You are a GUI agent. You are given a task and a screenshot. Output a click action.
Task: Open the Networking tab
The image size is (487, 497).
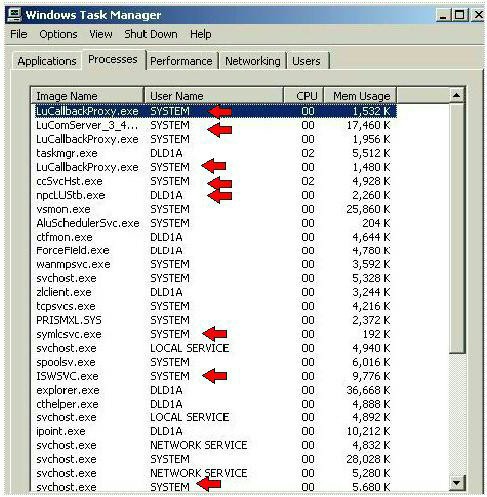(x=253, y=61)
